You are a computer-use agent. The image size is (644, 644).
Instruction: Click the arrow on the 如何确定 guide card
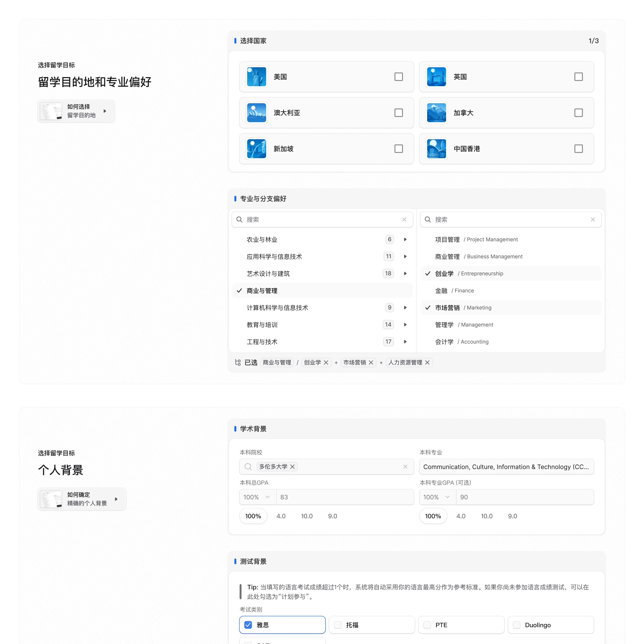(116, 499)
